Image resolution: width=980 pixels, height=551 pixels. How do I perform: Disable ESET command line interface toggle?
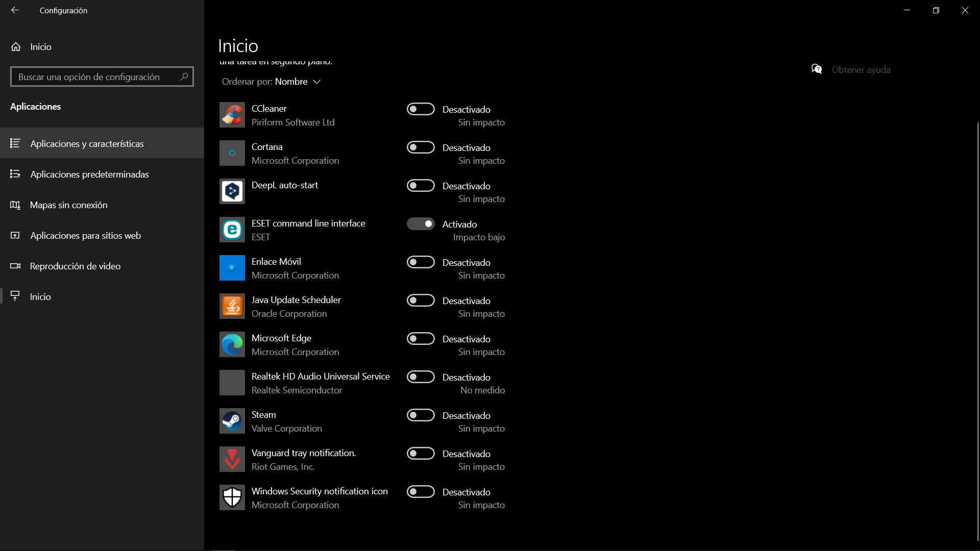421,224
